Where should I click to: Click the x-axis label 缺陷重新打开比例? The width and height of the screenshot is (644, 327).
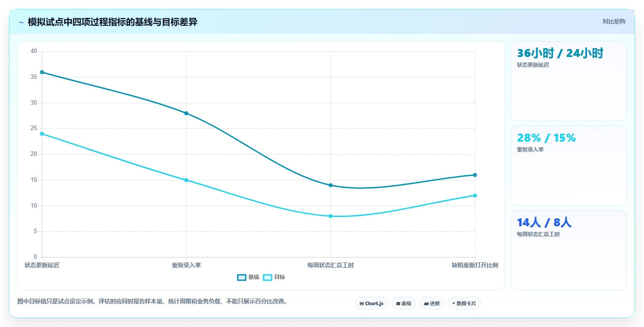pos(475,265)
